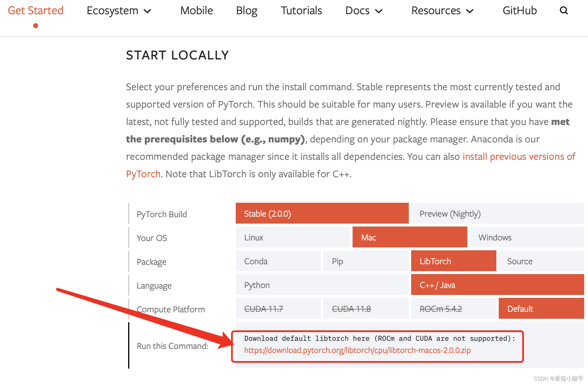Viewport: 588px width, 384px height.
Task: Select Stable (2.0.0) build option
Action: pyautogui.click(x=322, y=213)
